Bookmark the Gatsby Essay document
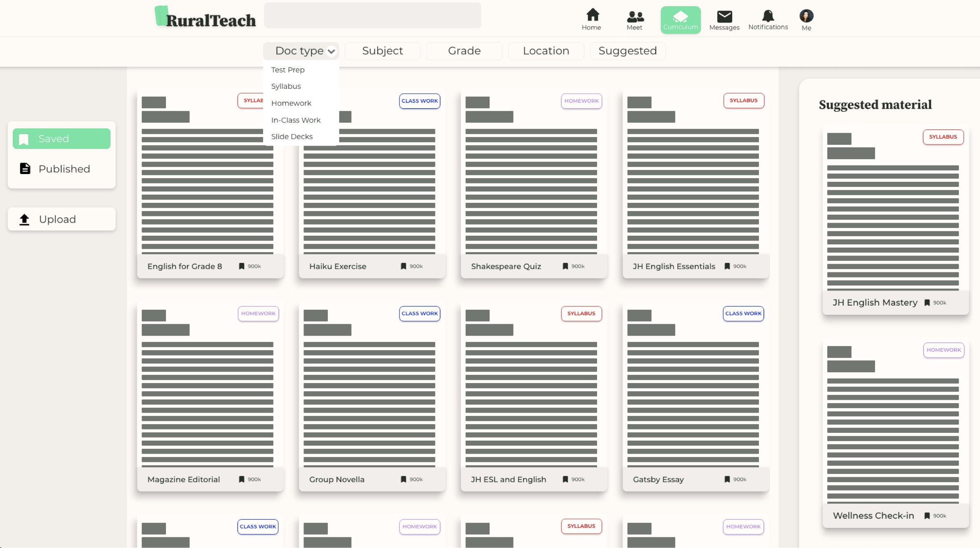The image size is (980, 548). click(727, 479)
